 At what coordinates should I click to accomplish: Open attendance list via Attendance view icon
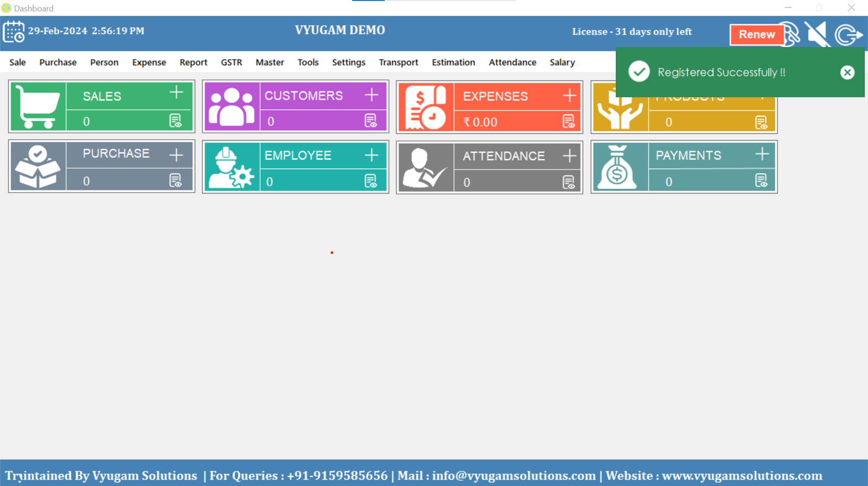[569, 182]
